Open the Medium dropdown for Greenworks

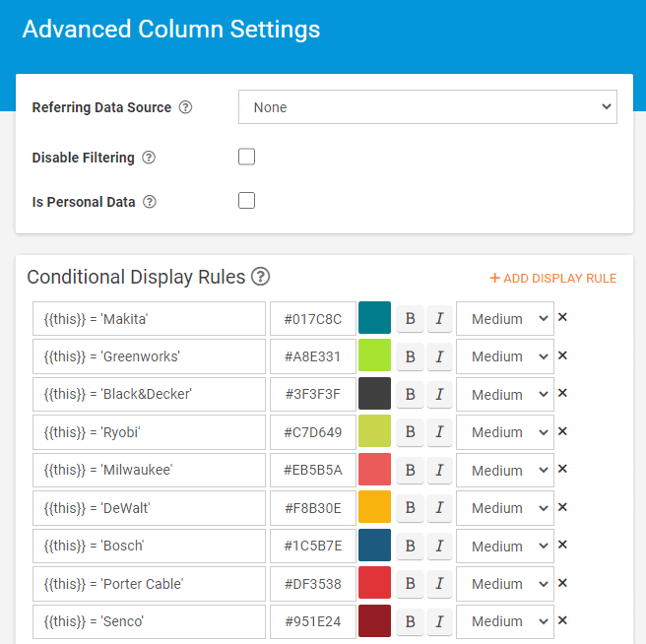[504, 356]
